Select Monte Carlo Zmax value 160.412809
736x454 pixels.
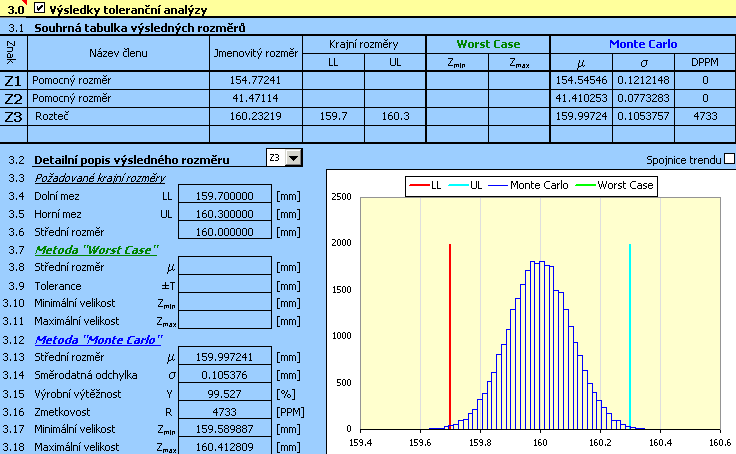(x=225, y=446)
